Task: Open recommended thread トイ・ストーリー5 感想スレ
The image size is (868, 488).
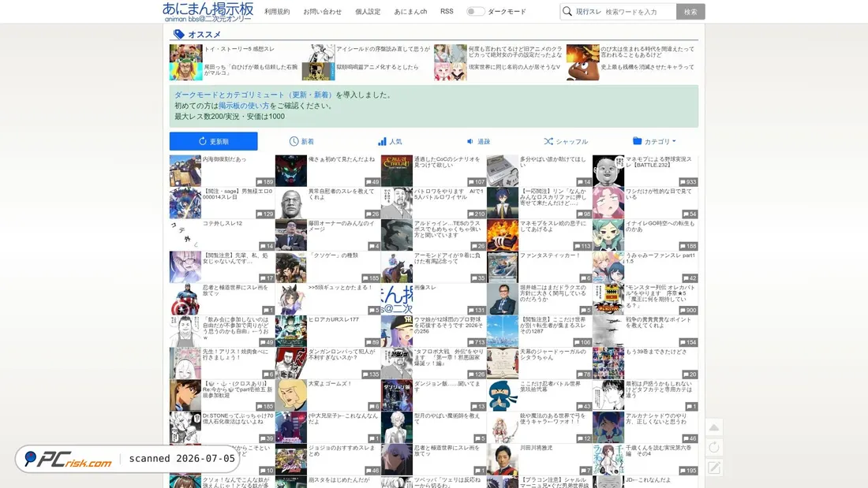Action: 239,49
